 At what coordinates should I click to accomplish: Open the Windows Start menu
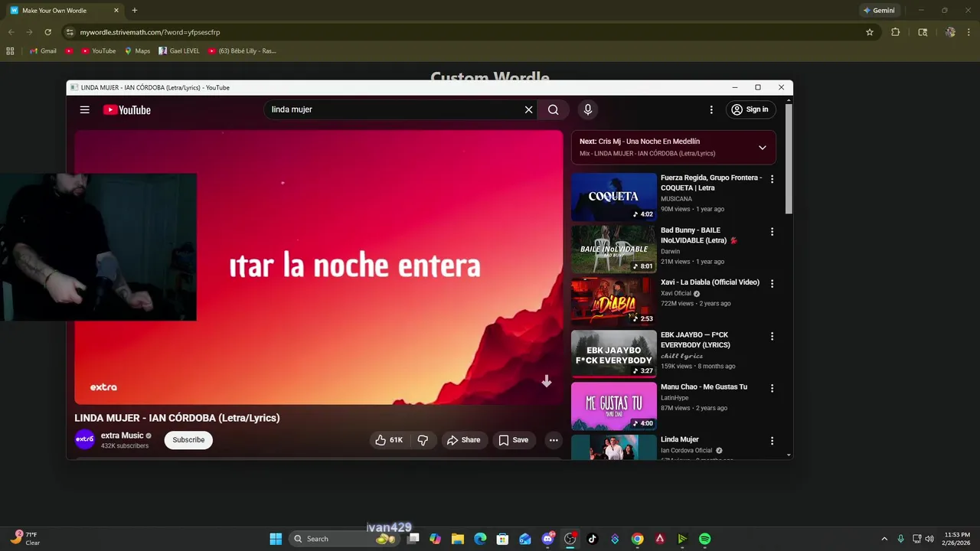pos(276,539)
